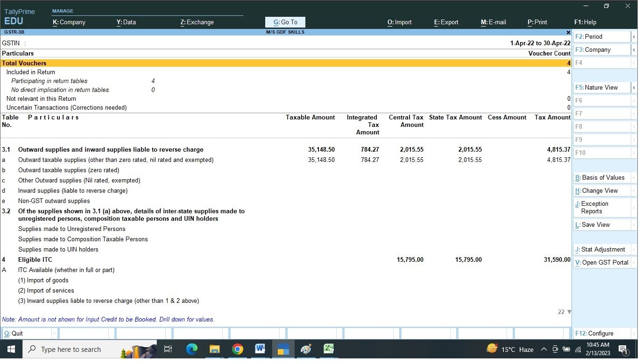Open File Explorer folder icon
This screenshot has height=364, width=642.
click(214, 349)
